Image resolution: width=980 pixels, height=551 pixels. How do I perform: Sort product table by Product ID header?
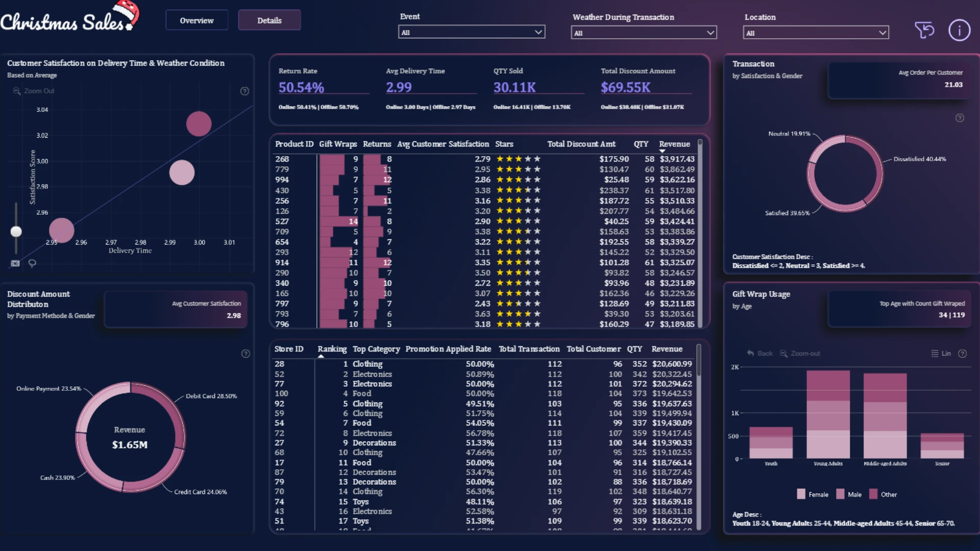click(x=294, y=144)
